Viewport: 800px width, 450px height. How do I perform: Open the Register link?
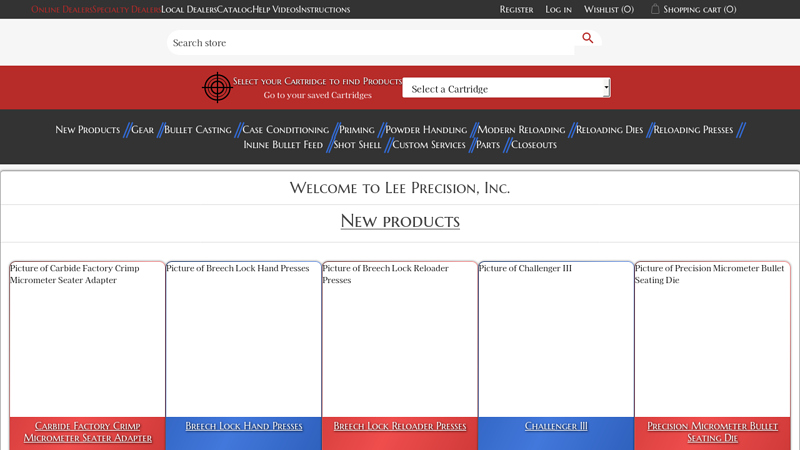click(516, 10)
